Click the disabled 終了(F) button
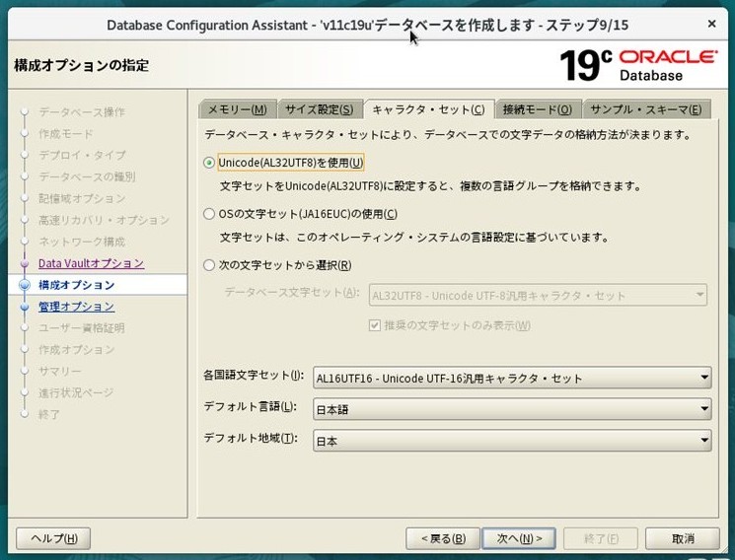Image resolution: width=735 pixels, height=560 pixels. click(x=601, y=538)
